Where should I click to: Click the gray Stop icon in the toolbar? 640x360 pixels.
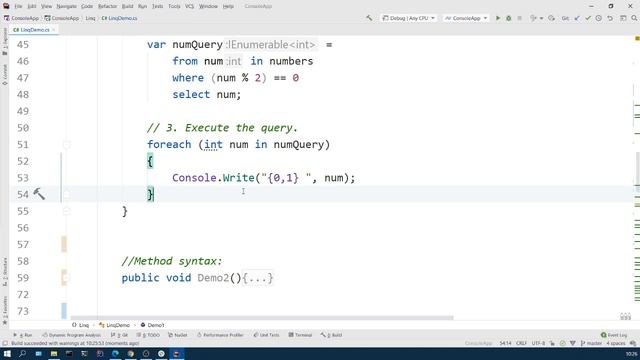pyautogui.click(x=520, y=18)
